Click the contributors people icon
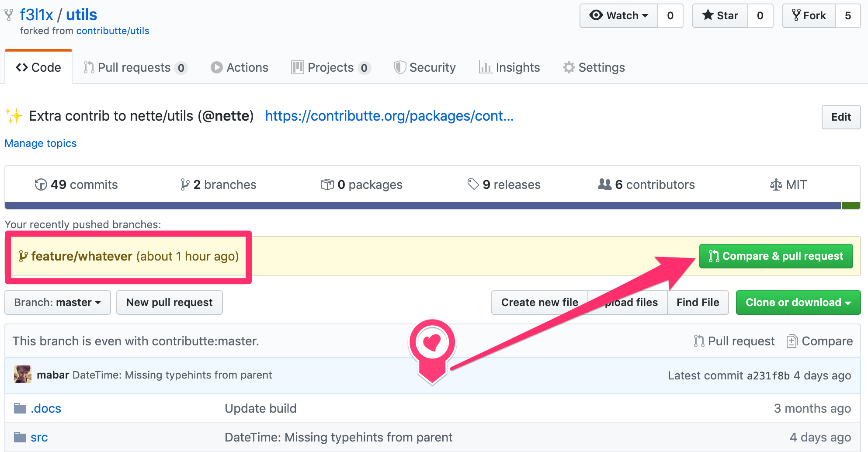868x452 pixels. [x=604, y=184]
